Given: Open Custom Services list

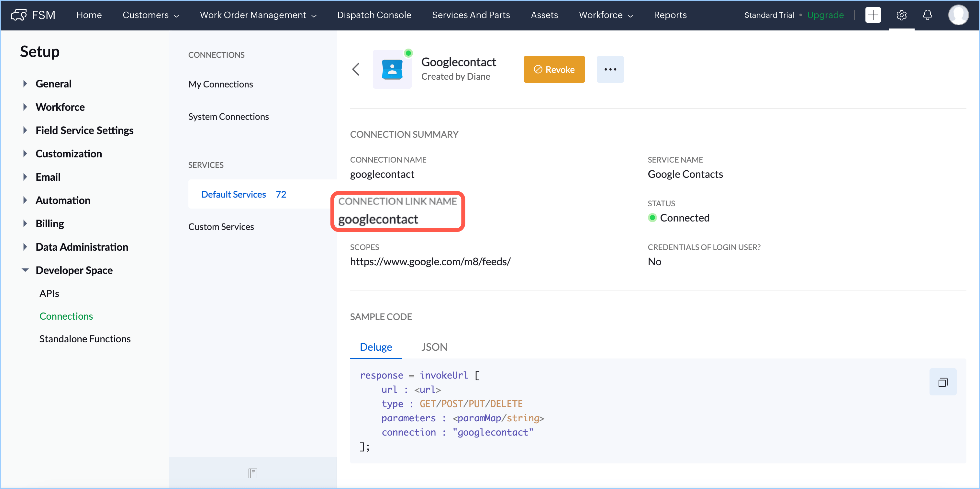Looking at the screenshot, I should point(221,226).
